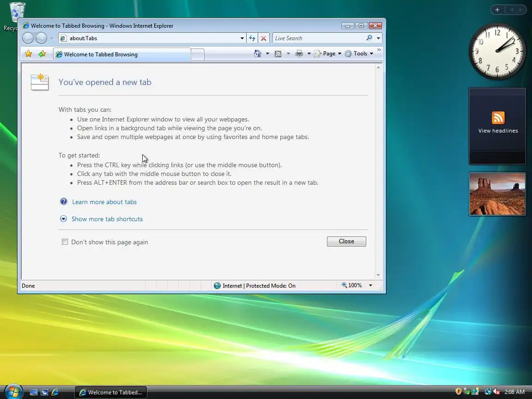Stop loading with the red X icon
The width and height of the screenshot is (532, 399).
(x=264, y=38)
